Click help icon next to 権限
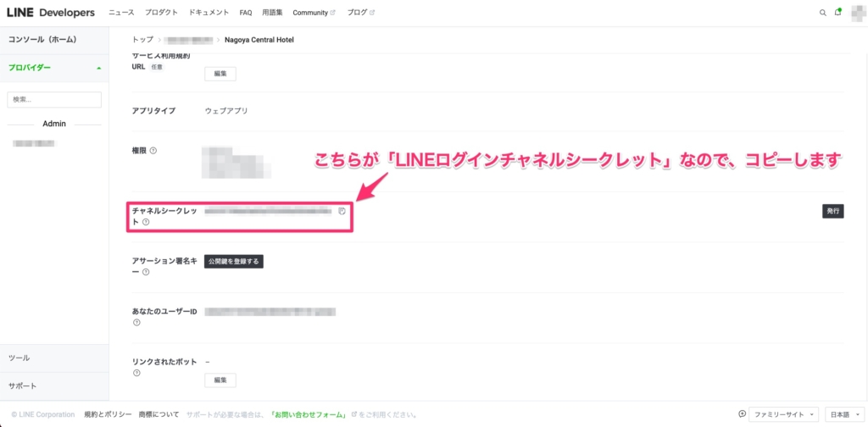This screenshot has height=427, width=868. tap(153, 151)
